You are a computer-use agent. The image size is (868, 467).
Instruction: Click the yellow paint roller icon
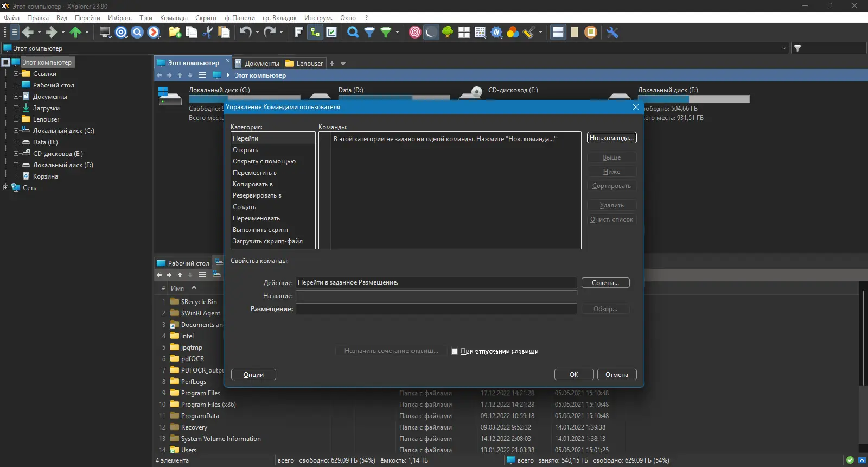529,33
